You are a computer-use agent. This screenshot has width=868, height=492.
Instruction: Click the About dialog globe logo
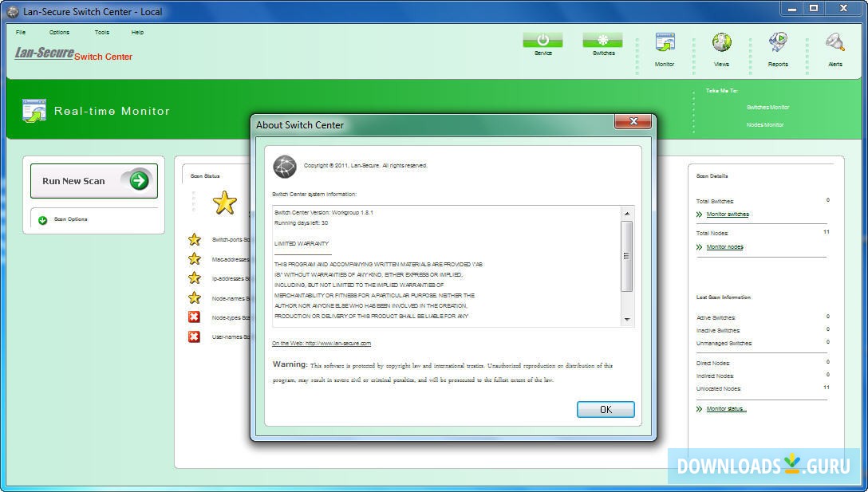tap(285, 167)
